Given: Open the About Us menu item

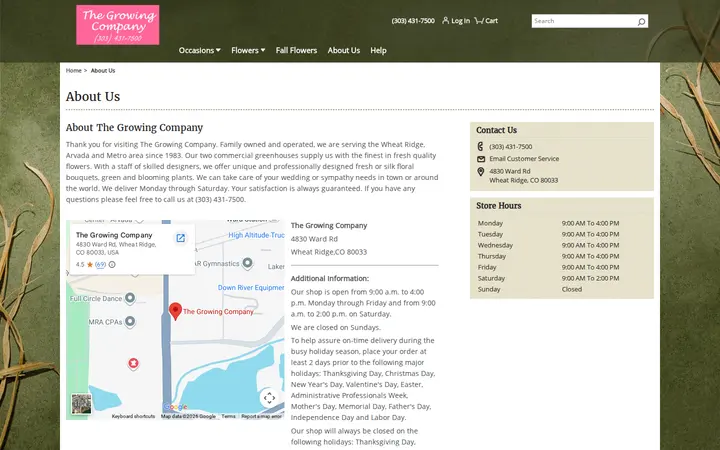Looking at the screenshot, I should click(343, 51).
